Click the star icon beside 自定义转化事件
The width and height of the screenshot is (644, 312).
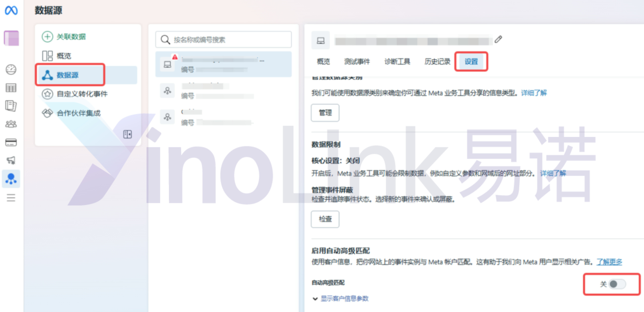click(x=47, y=94)
